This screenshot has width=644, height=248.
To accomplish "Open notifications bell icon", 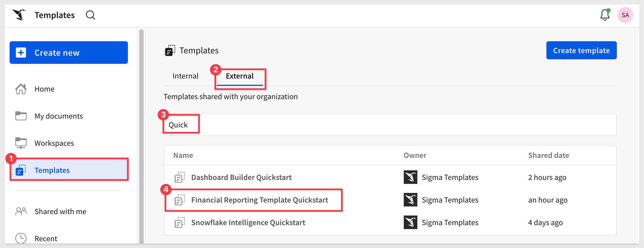I will coord(605,15).
